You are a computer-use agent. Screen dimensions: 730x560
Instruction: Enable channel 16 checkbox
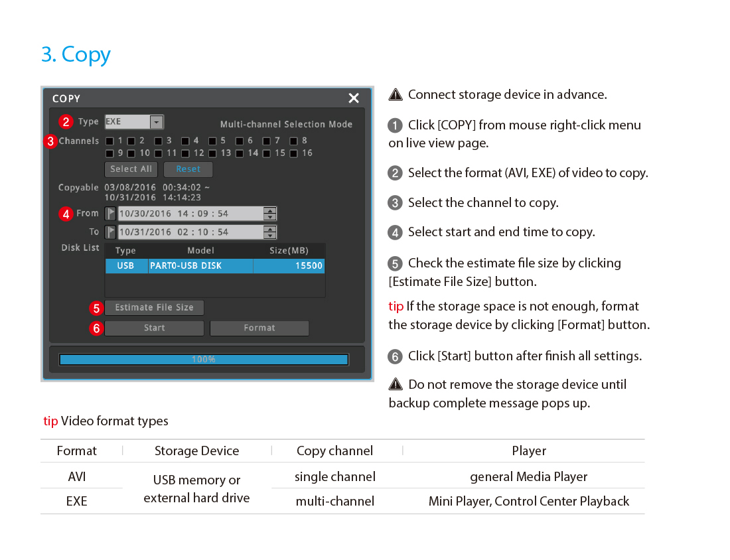click(x=293, y=154)
